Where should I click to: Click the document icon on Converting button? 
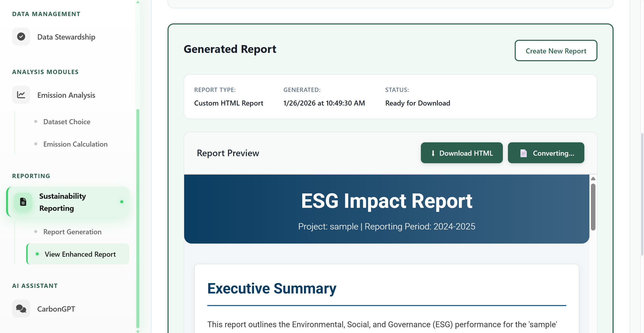(x=524, y=153)
